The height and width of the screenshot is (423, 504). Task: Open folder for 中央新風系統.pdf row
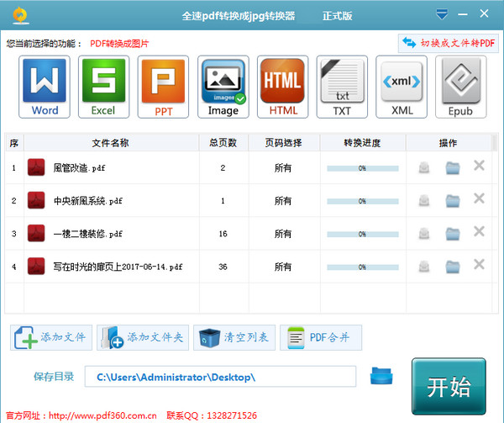click(453, 201)
